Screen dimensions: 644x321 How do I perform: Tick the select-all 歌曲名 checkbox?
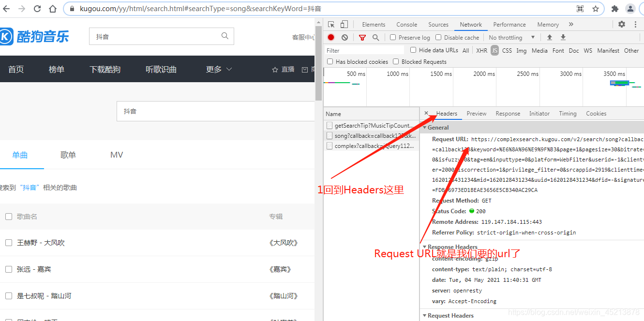coord(9,217)
